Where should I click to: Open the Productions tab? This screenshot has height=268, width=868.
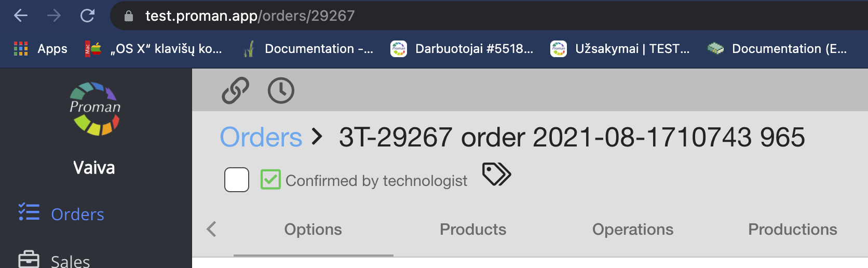click(x=792, y=230)
